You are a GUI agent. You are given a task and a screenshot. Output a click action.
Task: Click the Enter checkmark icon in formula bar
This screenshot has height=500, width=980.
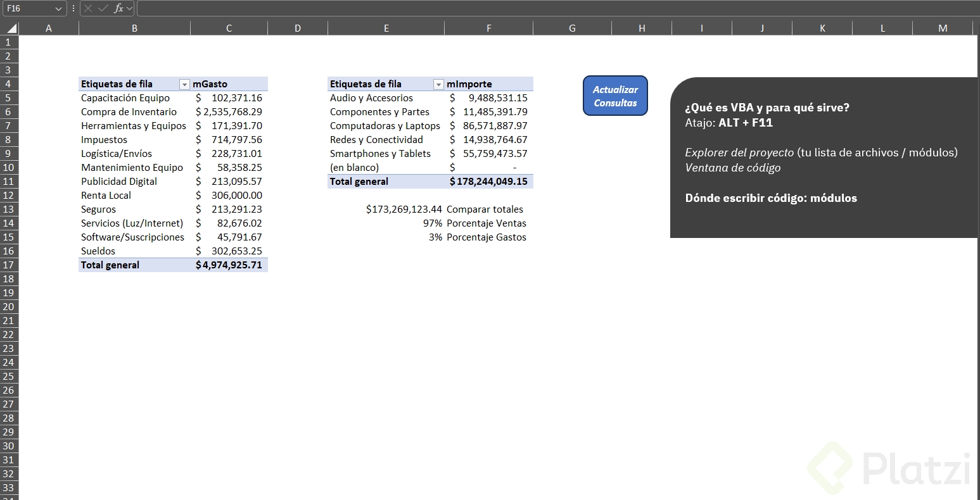coord(103,8)
